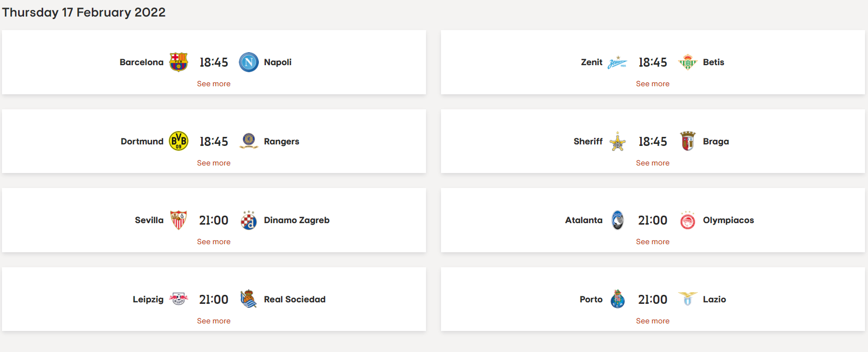Click the Atalanta club logo

[x=618, y=220]
